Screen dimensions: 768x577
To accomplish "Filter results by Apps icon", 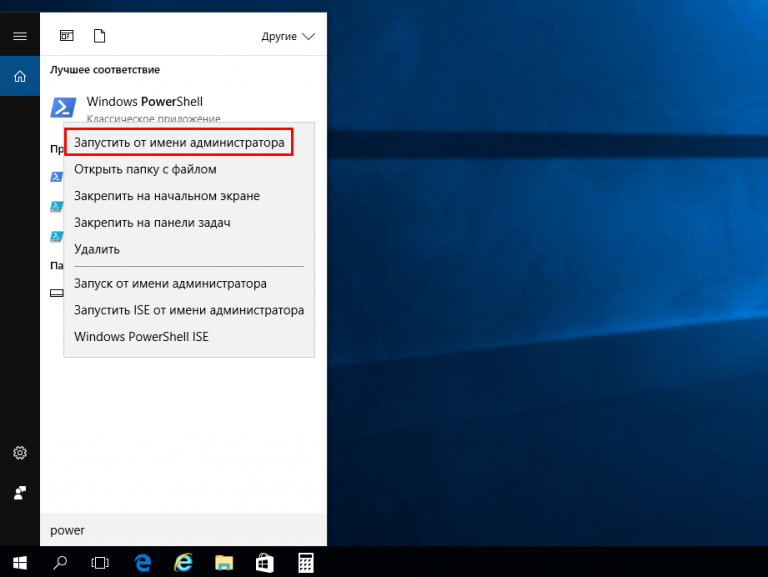I will click(67, 36).
